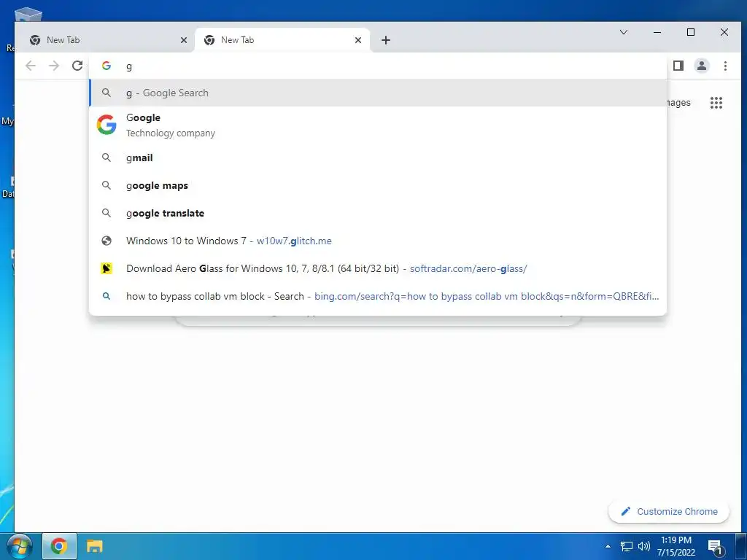Click search icon beside gmail suggestion
747x560 pixels.
coord(107,157)
